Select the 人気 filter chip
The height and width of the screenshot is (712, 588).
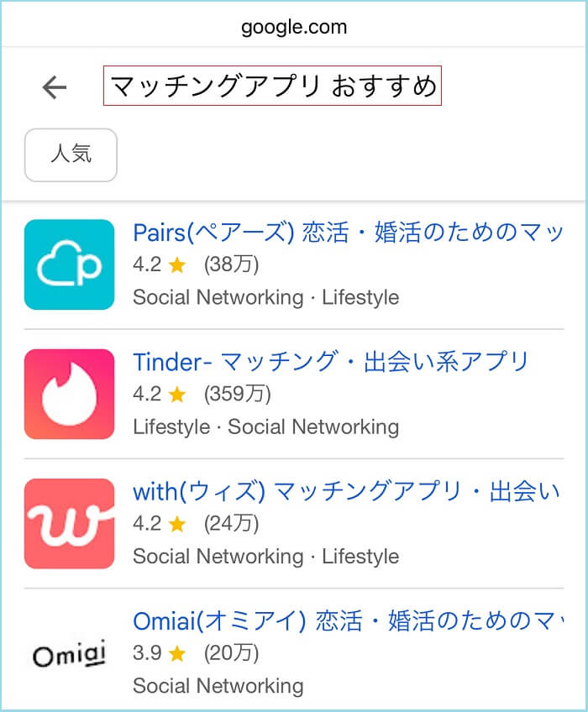click(71, 154)
